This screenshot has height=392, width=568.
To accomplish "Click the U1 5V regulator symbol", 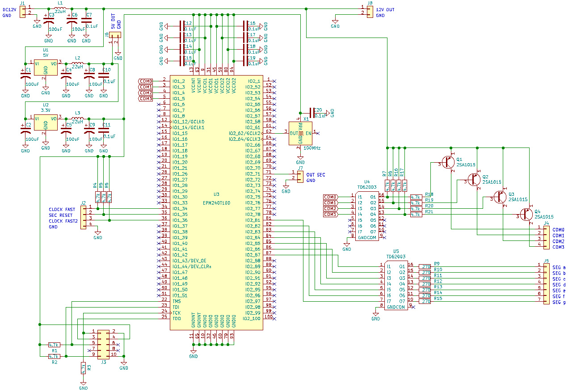I will click(46, 67).
